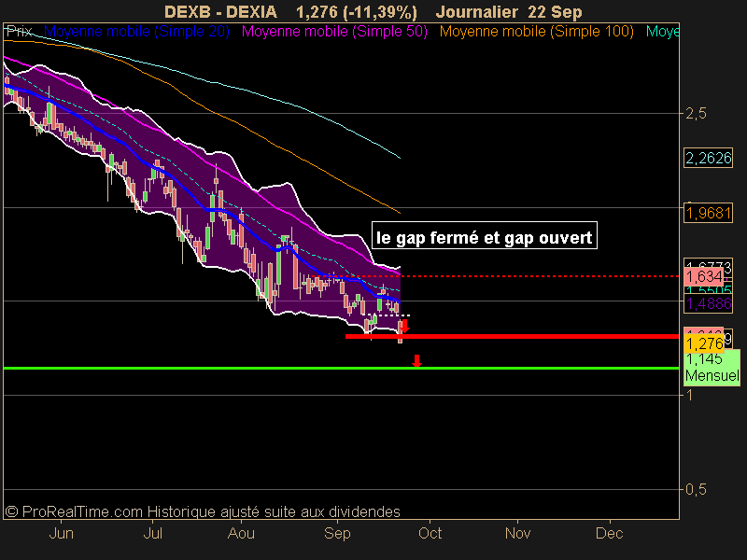Click the orange 1,276 current price label

[704, 343]
